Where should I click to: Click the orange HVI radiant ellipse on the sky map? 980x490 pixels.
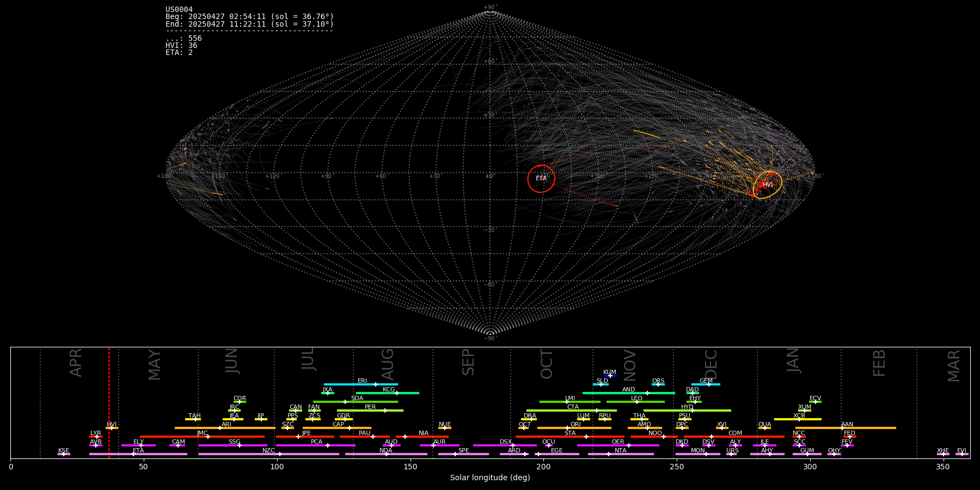[x=768, y=185]
